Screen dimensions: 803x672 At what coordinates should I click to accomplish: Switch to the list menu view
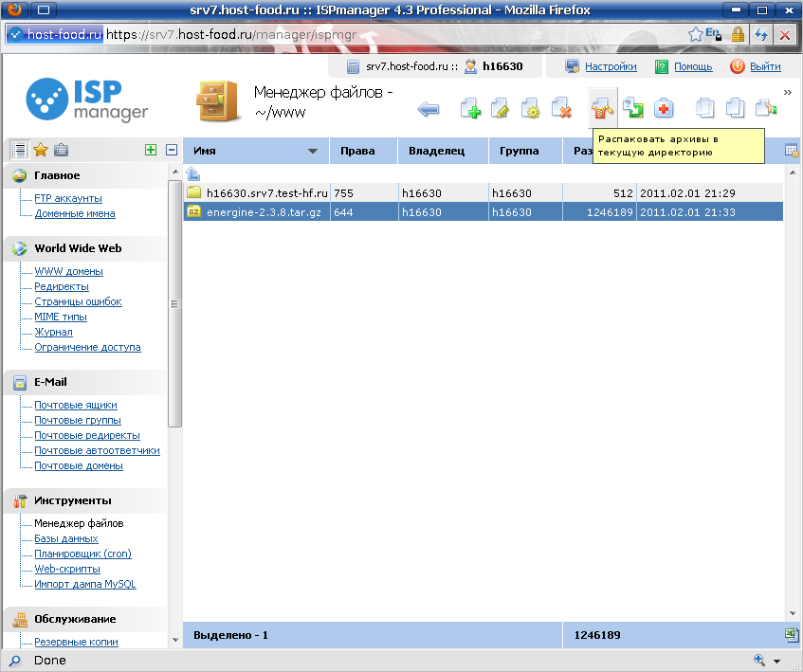pyautogui.click(x=19, y=150)
